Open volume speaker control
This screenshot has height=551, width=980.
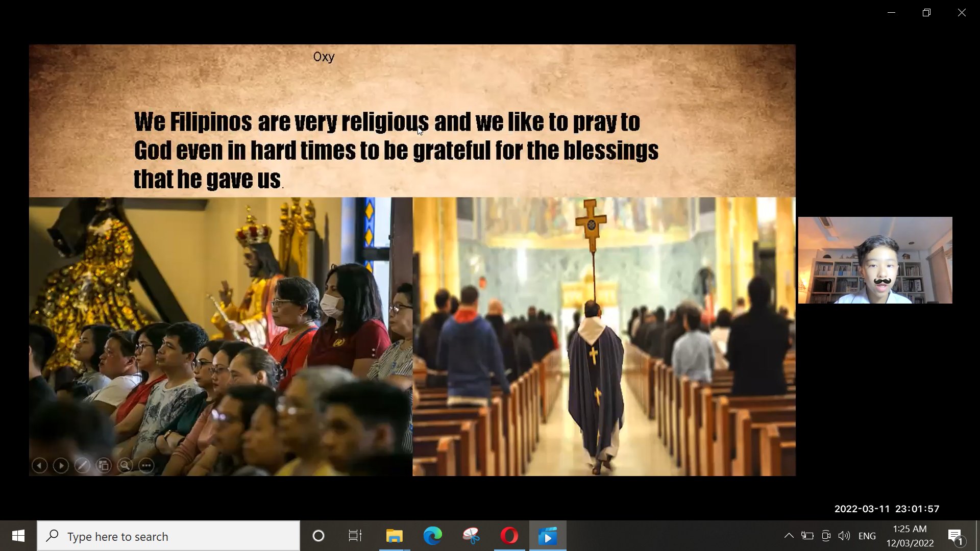(x=844, y=536)
